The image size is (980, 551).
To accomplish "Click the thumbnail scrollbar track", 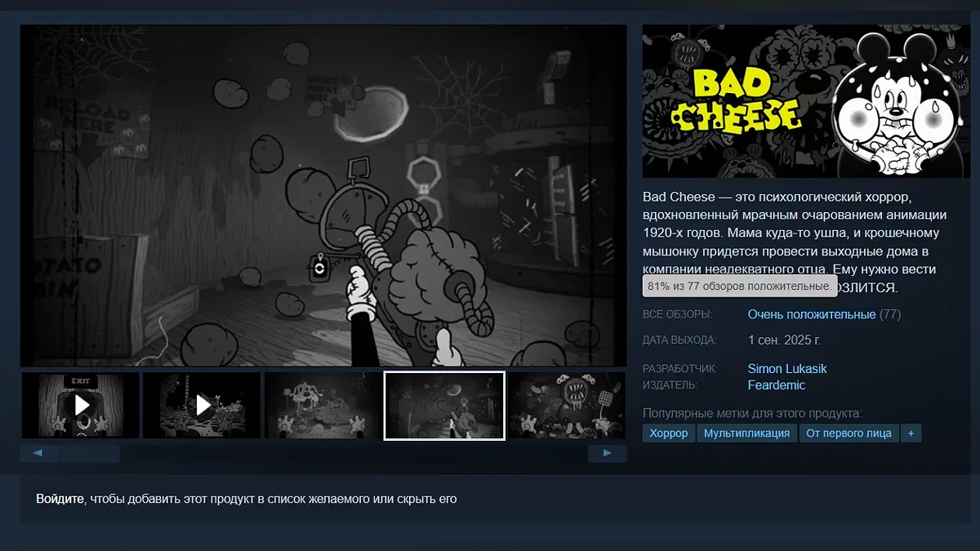I will (353, 453).
